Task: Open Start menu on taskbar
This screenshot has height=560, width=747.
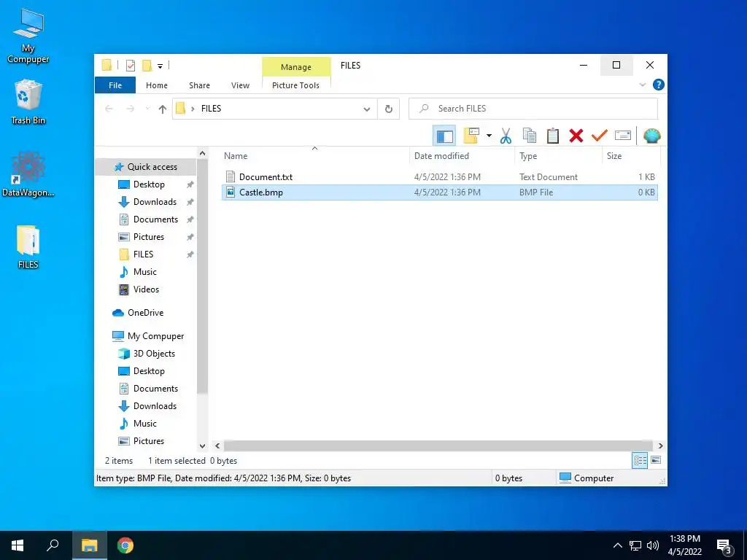Action: [x=18, y=545]
